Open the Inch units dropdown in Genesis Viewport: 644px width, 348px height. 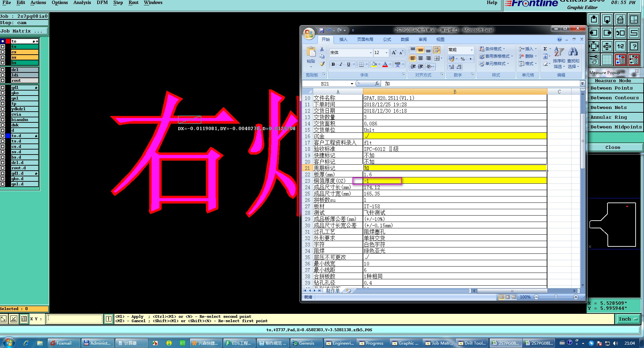pos(628,319)
